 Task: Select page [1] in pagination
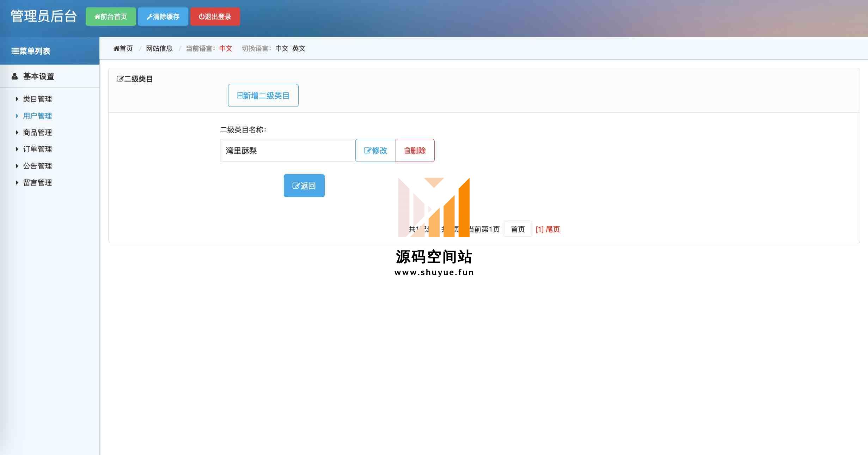coord(539,229)
